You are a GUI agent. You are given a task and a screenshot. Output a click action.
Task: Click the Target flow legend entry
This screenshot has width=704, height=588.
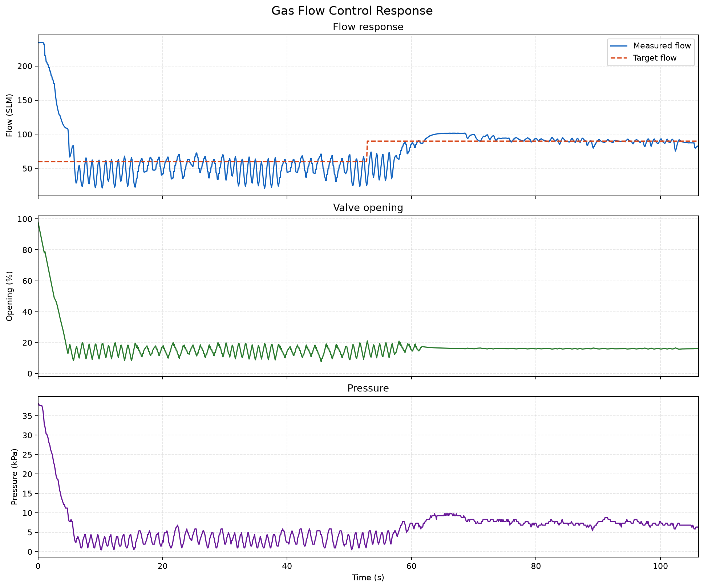pos(651,58)
